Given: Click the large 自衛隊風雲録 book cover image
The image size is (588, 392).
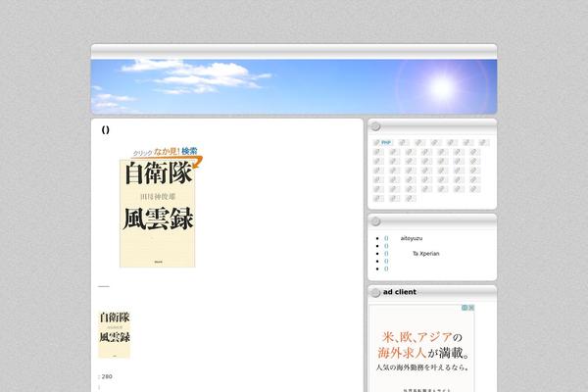Looking at the screenshot, I should [157, 213].
